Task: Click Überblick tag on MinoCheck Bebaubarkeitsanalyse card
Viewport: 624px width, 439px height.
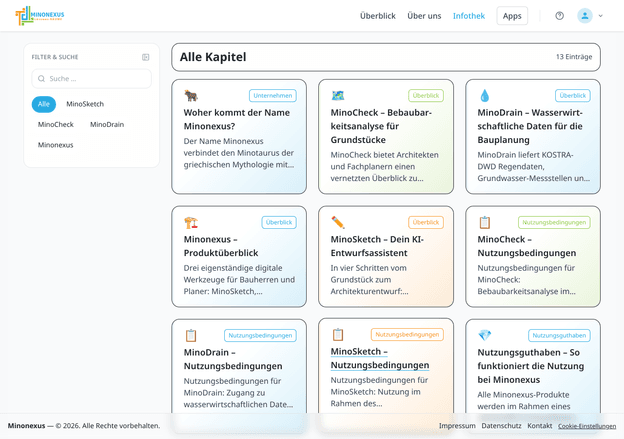Action: (426, 96)
